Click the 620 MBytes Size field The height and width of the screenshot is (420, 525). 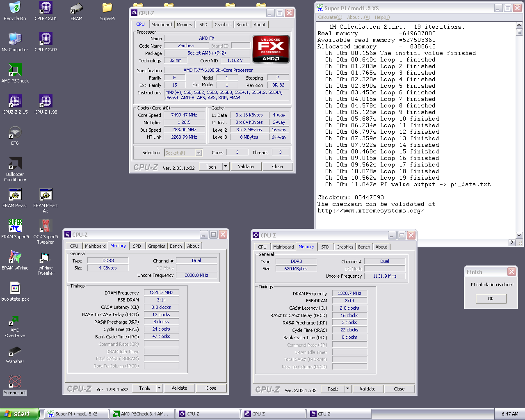coord(296,269)
